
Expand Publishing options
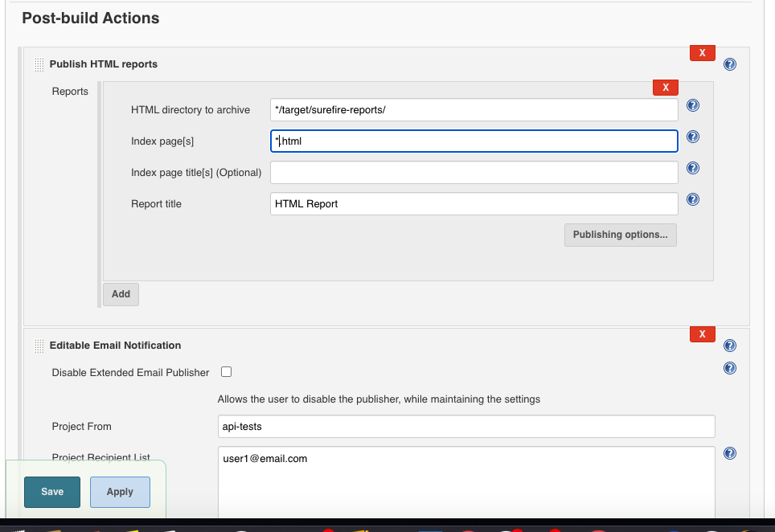pyautogui.click(x=620, y=235)
